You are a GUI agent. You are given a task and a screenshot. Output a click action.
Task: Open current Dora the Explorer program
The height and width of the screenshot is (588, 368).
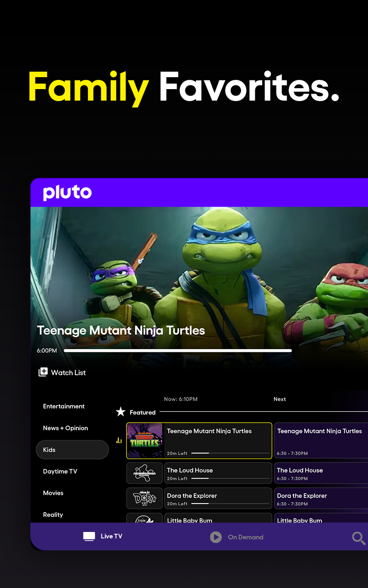218,498
